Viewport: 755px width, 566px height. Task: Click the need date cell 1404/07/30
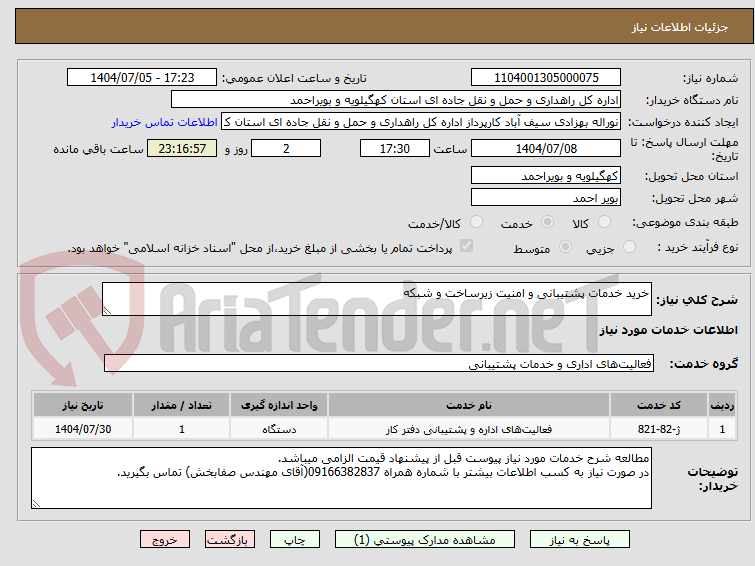(83, 429)
